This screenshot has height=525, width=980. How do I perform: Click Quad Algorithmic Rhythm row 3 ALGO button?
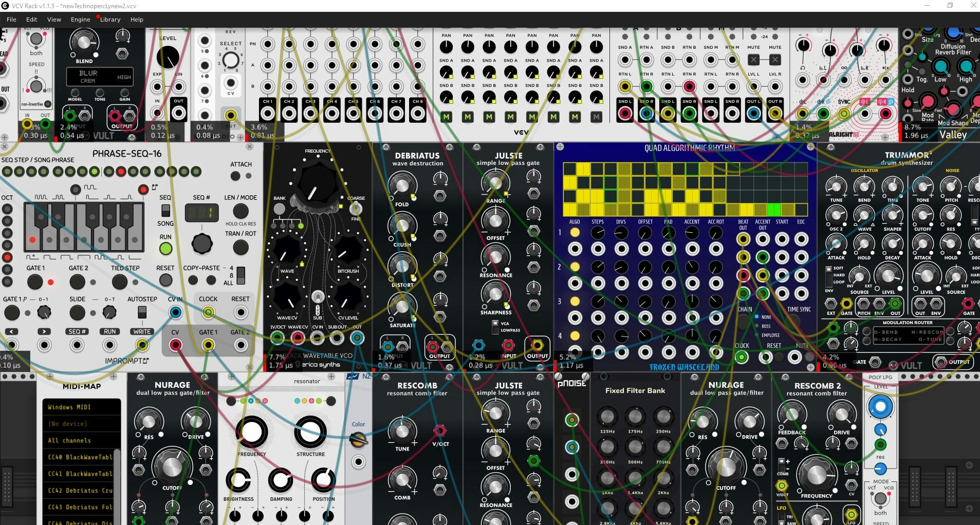pos(575,301)
